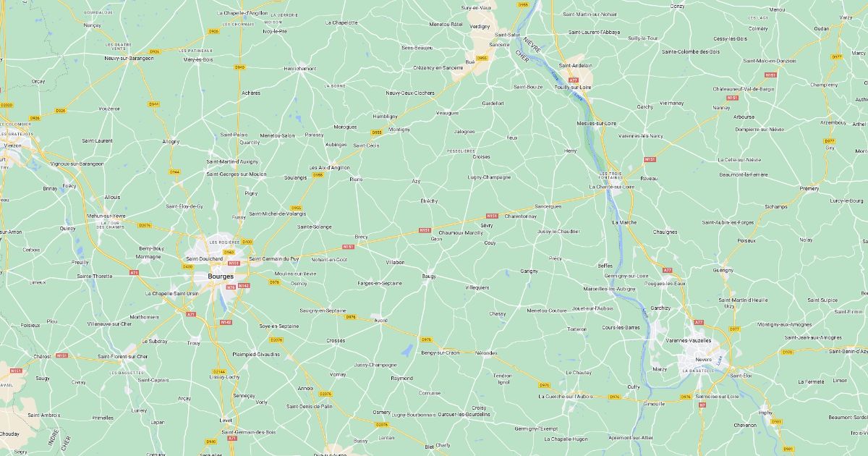
Task: Click the D978 road shield east of Nevers
Action: tap(788, 352)
